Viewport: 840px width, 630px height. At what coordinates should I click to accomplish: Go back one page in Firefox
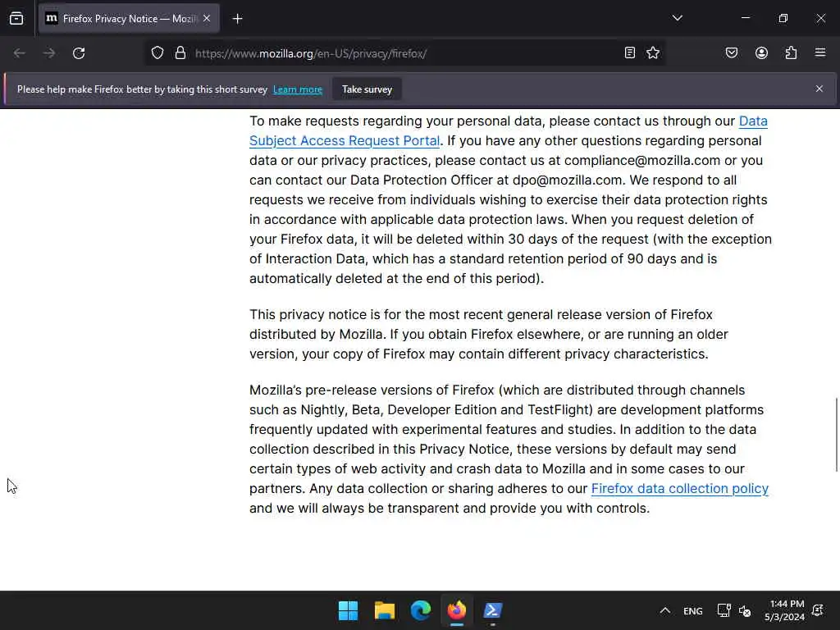pyautogui.click(x=20, y=53)
